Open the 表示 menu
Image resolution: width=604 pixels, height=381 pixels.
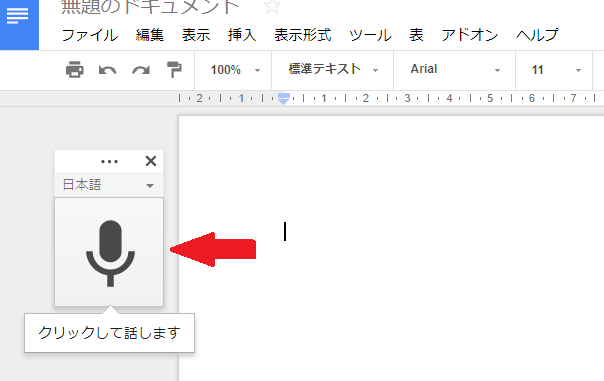[x=196, y=35]
